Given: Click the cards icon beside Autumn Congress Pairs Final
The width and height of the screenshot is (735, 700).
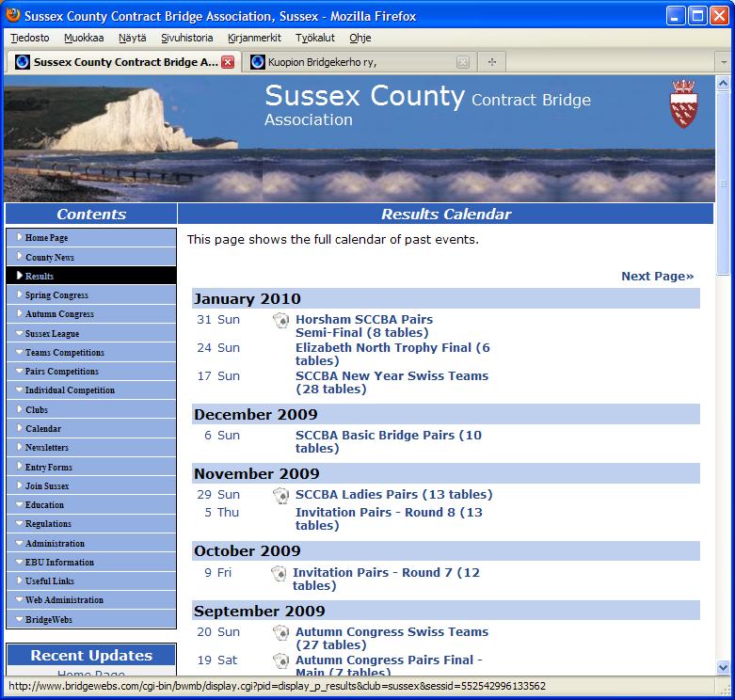Looking at the screenshot, I should point(280,661).
